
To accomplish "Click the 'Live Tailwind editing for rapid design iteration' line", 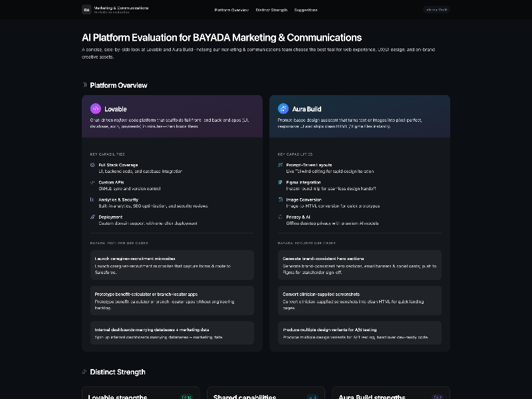I will click(330, 172).
